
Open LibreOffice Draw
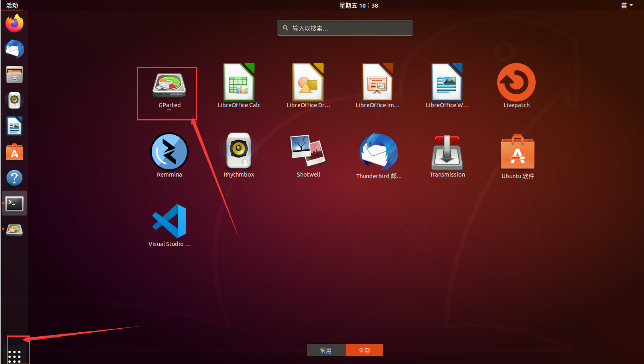point(308,86)
